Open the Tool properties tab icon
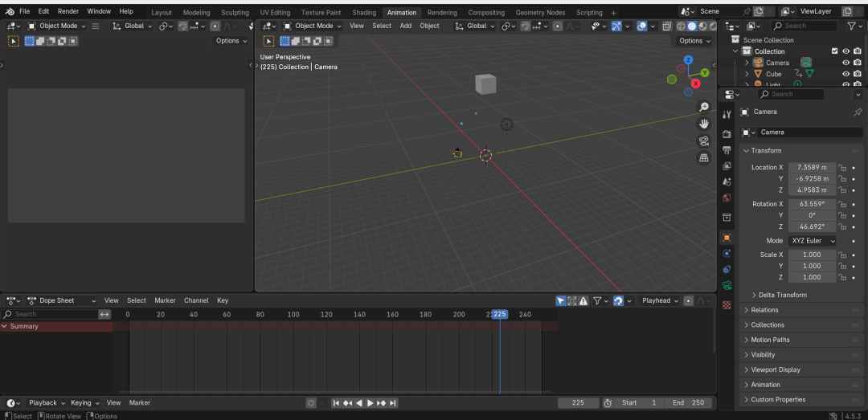868x420 pixels. 727,114
